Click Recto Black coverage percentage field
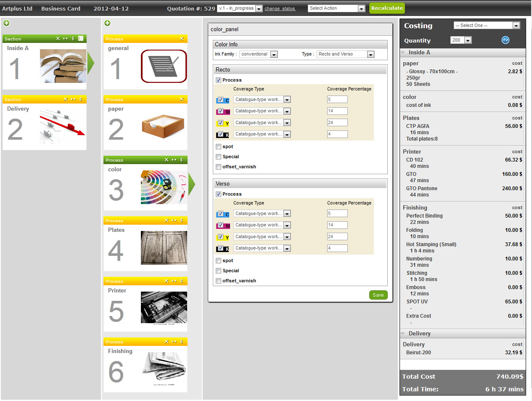532x401 pixels. (337, 134)
